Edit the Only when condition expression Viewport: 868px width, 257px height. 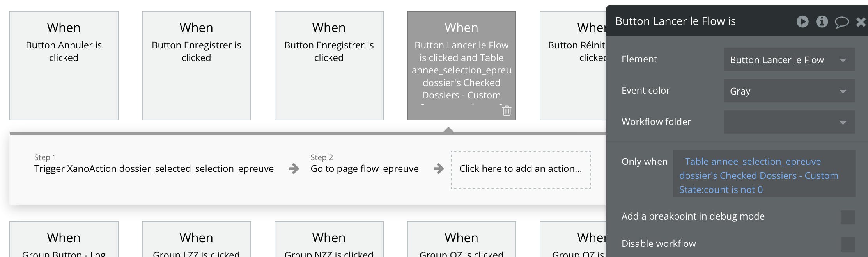point(758,175)
